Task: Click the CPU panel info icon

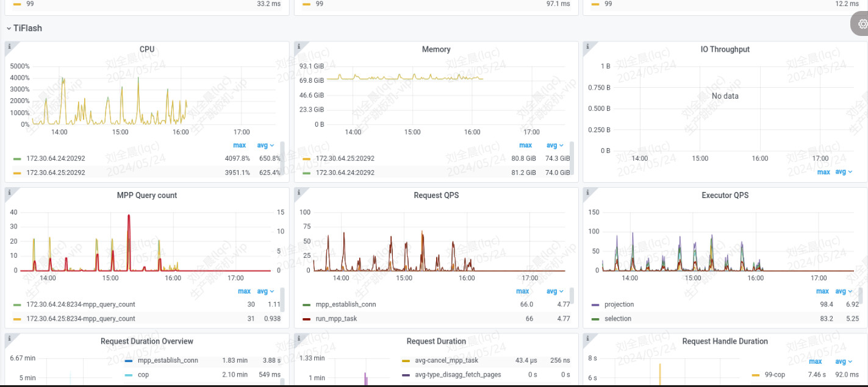Action: (9, 46)
